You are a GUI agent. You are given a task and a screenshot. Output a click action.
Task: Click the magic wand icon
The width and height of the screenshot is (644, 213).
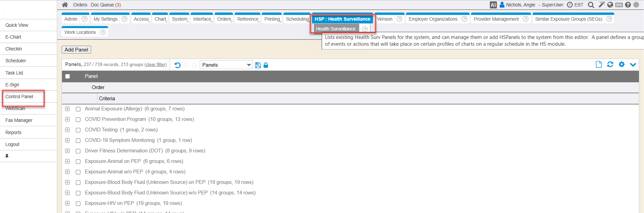click(x=601, y=5)
